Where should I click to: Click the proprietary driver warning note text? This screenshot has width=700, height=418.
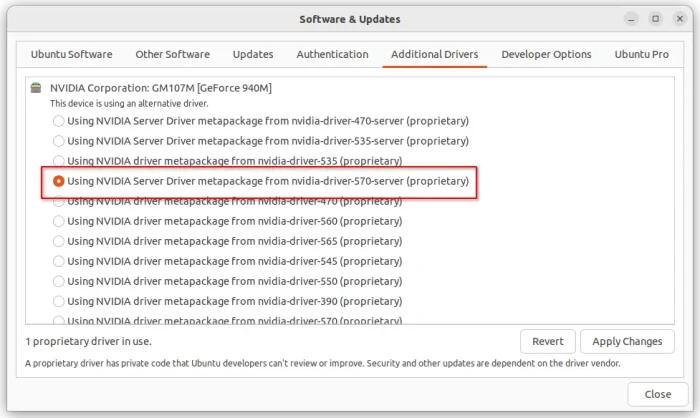point(323,364)
